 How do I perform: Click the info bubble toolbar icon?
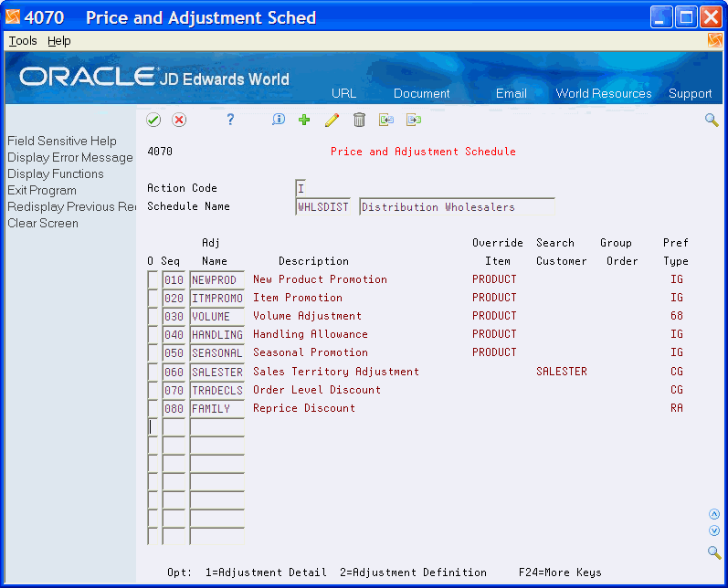278,120
